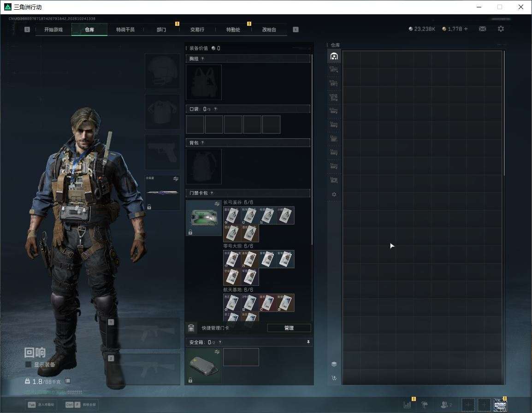The image size is (532, 413).
Task: Toggle the 显示装备 checkbox
Action: (29, 365)
